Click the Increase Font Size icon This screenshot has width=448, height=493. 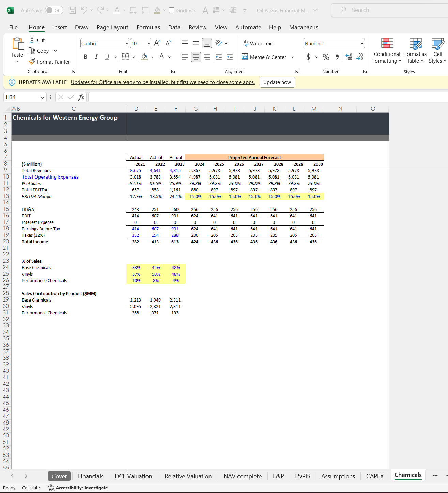(x=157, y=43)
